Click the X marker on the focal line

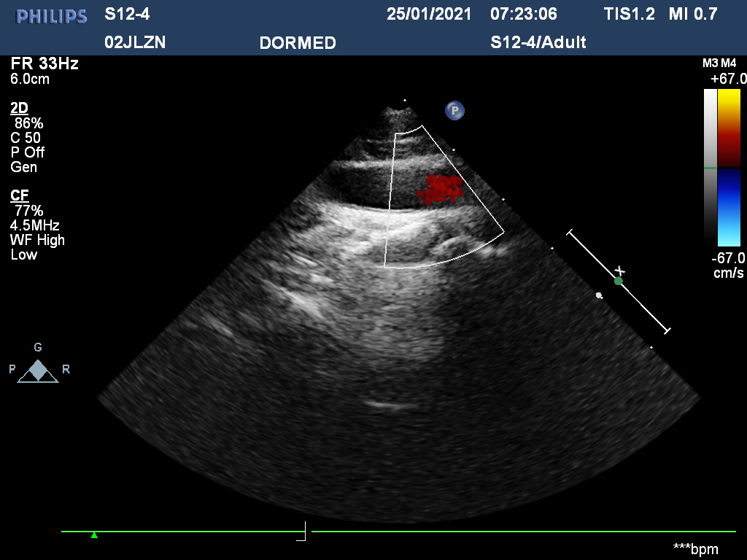pyautogui.click(x=620, y=271)
